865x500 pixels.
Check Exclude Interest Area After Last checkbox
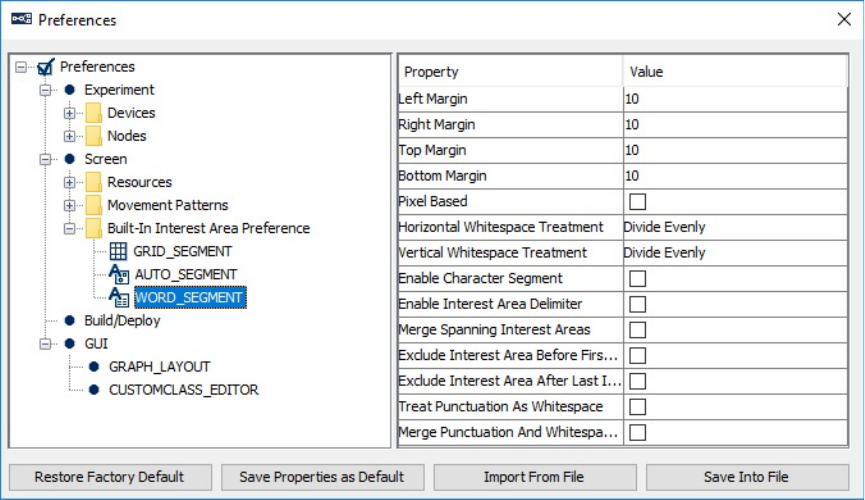[x=637, y=381]
